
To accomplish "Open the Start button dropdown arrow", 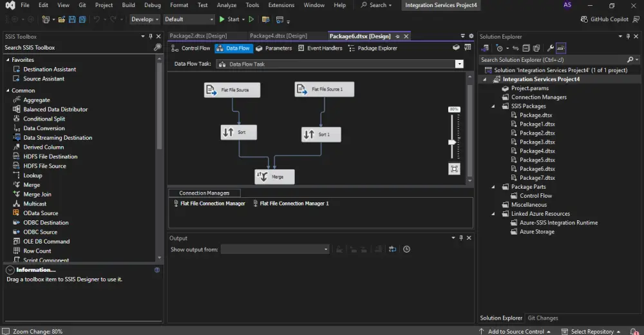I will coord(243,19).
